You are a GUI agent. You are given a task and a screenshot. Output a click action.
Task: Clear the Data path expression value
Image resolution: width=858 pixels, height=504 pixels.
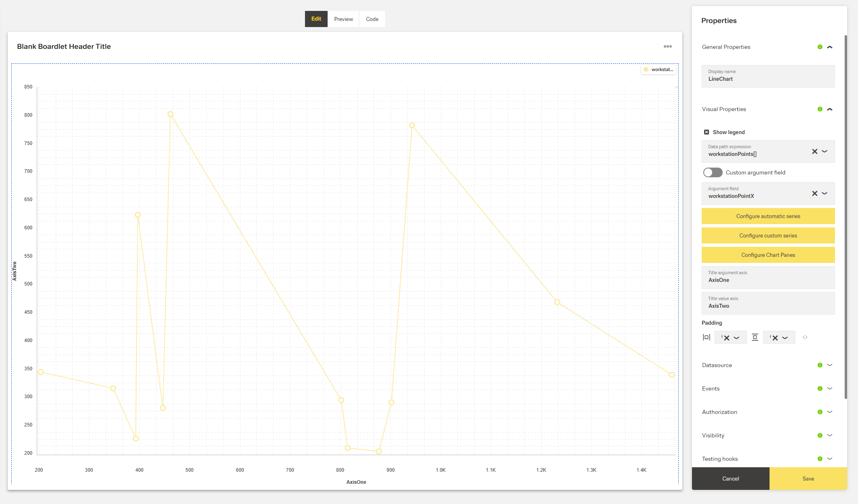[x=814, y=151]
